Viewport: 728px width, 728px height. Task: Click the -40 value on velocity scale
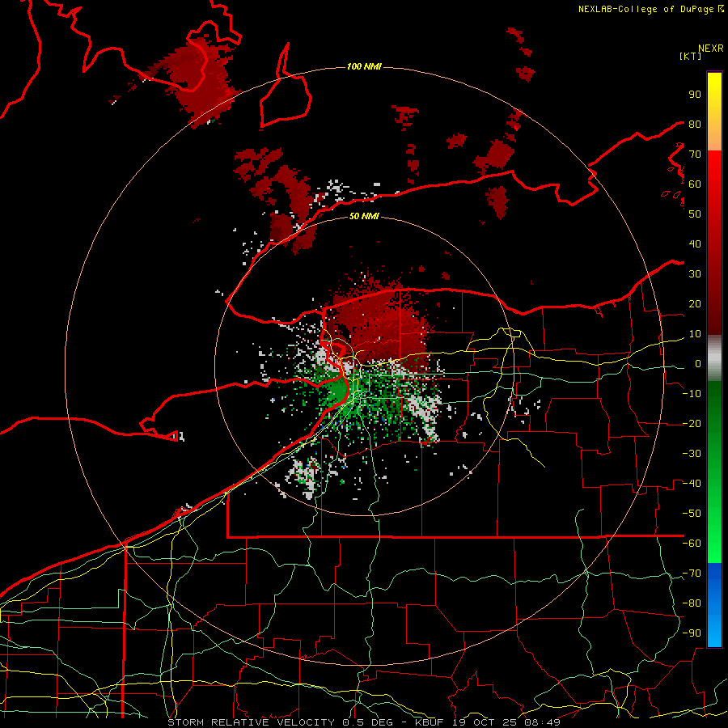click(x=692, y=484)
